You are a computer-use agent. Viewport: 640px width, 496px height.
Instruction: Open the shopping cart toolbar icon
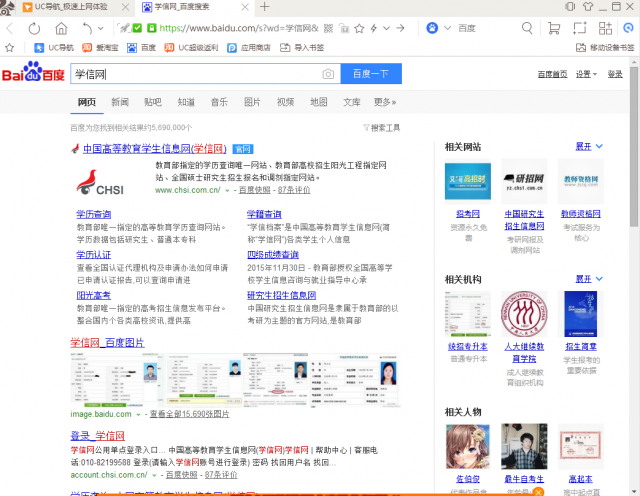pyautogui.click(x=553, y=28)
